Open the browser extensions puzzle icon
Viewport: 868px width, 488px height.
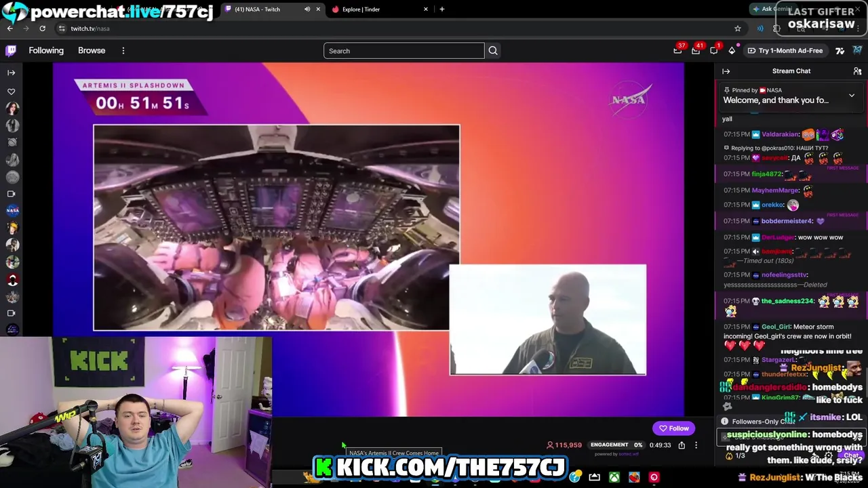pyautogui.click(x=777, y=28)
